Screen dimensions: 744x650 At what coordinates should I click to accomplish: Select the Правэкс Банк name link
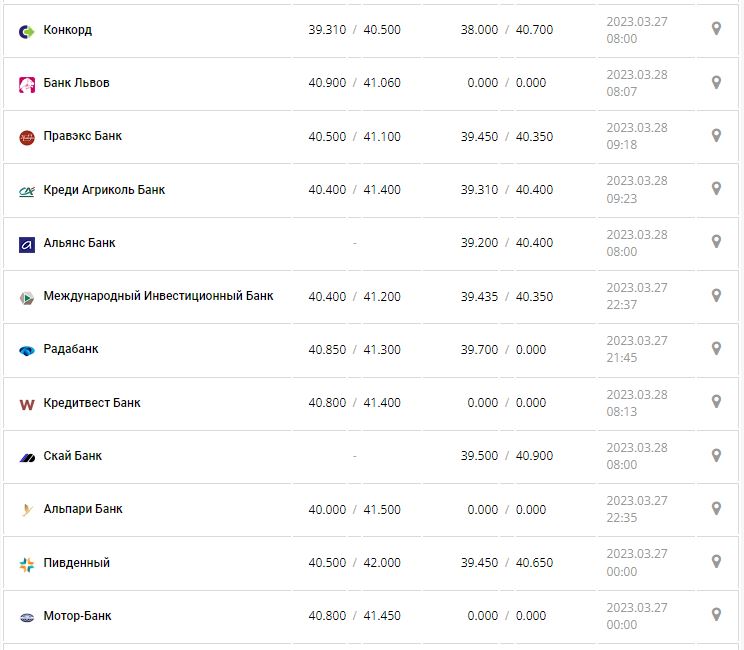(83, 136)
